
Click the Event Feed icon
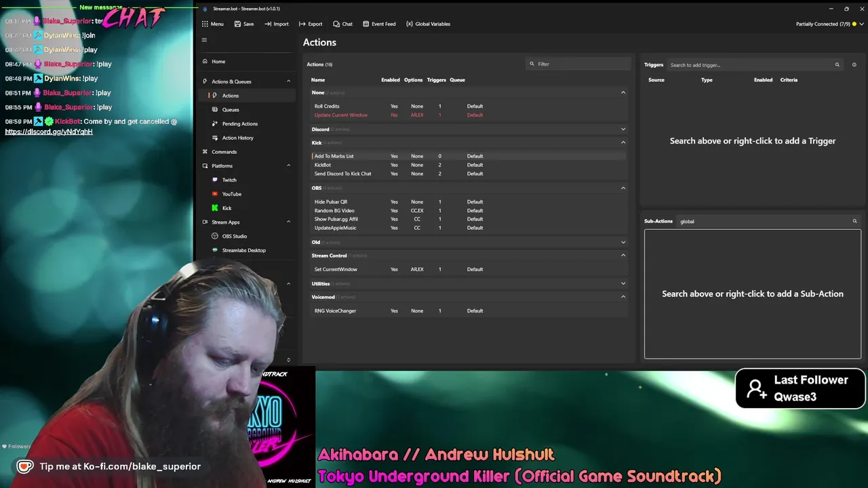[366, 24]
